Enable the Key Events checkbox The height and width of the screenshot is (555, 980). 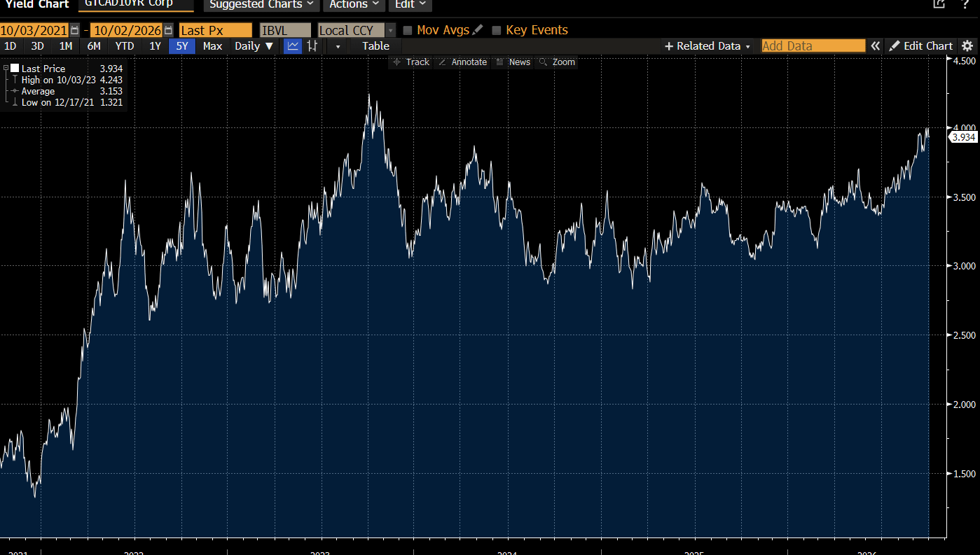[497, 30]
